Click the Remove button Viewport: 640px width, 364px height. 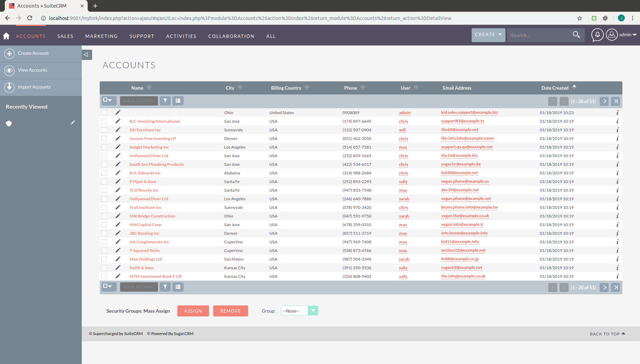click(x=230, y=311)
